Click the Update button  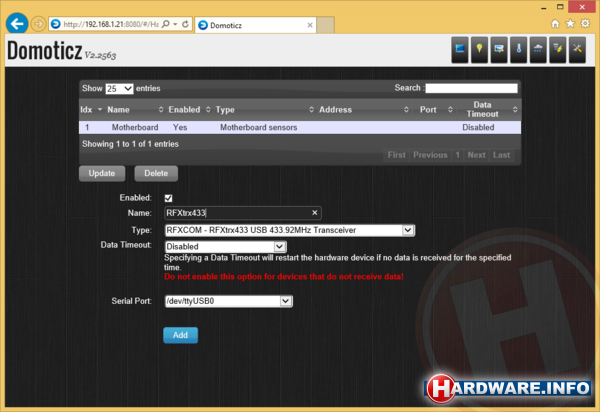102,173
